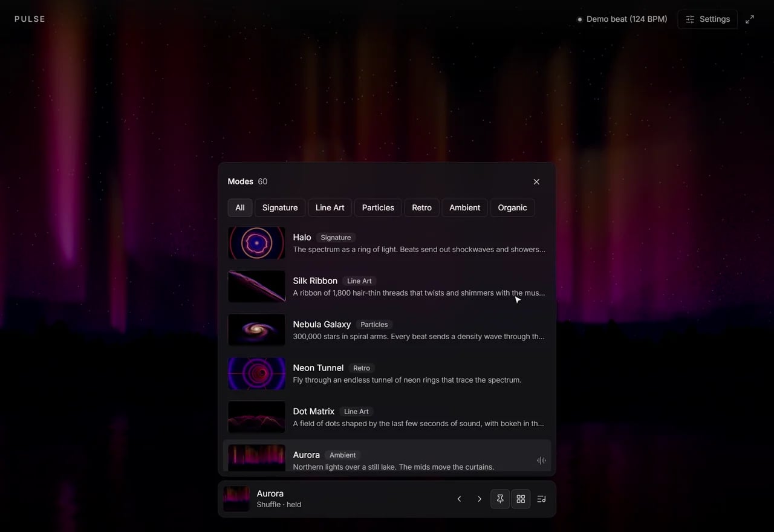The width and height of the screenshot is (774, 532).
Task: Filter modes by Particles
Action: (378, 207)
